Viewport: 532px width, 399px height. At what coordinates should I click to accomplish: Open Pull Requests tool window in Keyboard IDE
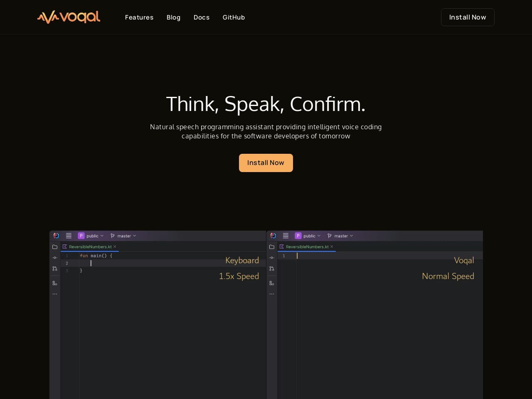55,268
